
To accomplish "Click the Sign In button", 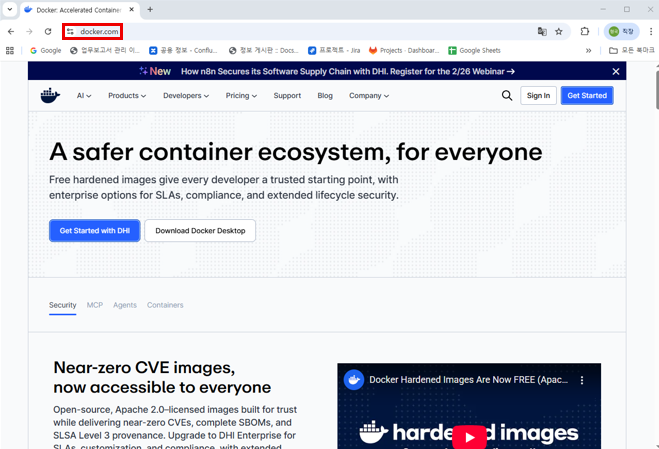I will pyautogui.click(x=538, y=96).
